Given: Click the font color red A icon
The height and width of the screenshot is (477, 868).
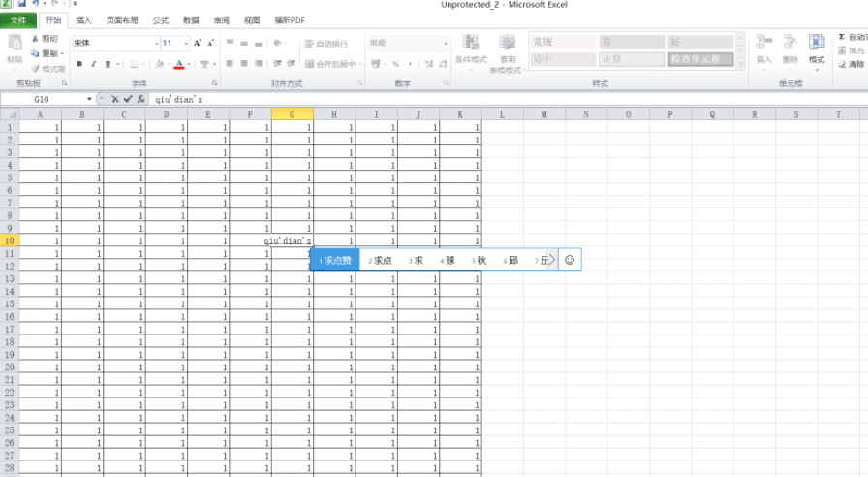Looking at the screenshot, I should pos(179,64).
